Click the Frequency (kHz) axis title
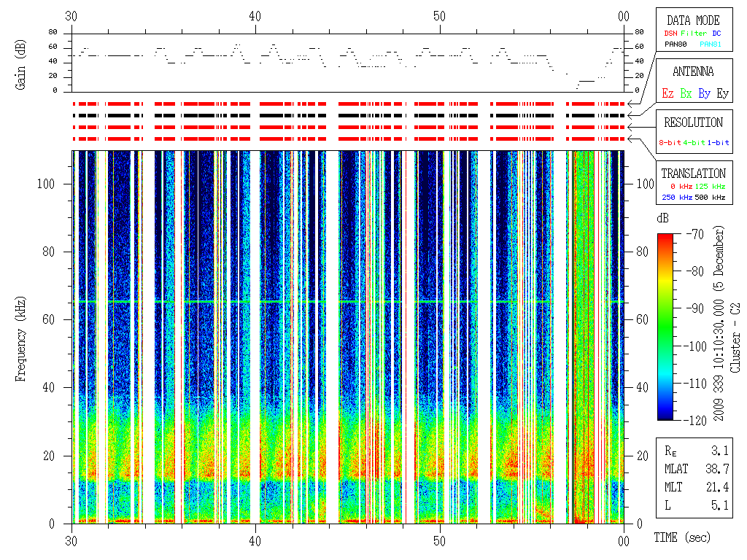The image size is (747, 560). click(x=21, y=337)
